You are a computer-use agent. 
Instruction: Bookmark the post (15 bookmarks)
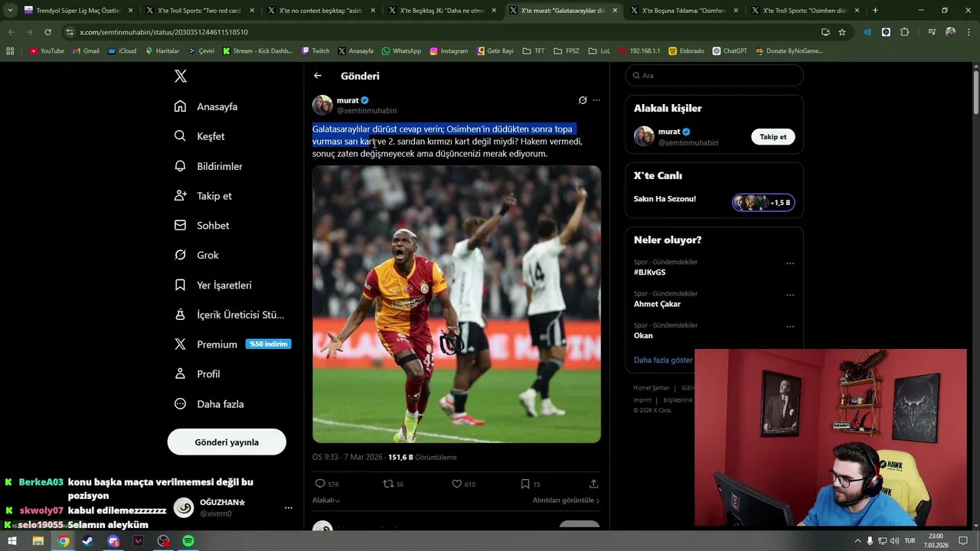[x=531, y=484]
